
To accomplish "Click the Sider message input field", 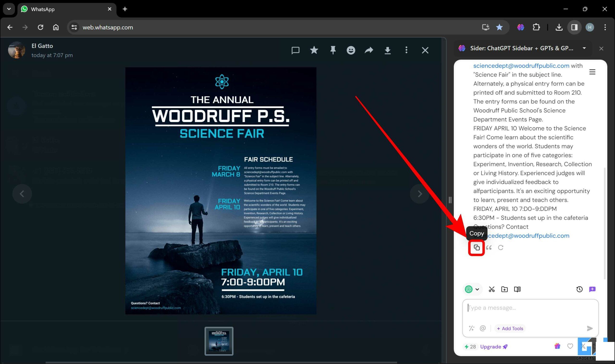I will [x=530, y=308].
